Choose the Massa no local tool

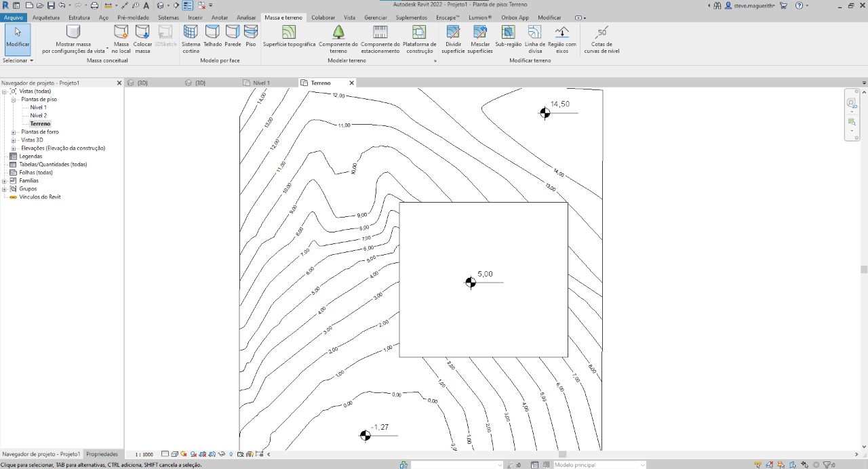(121, 39)
